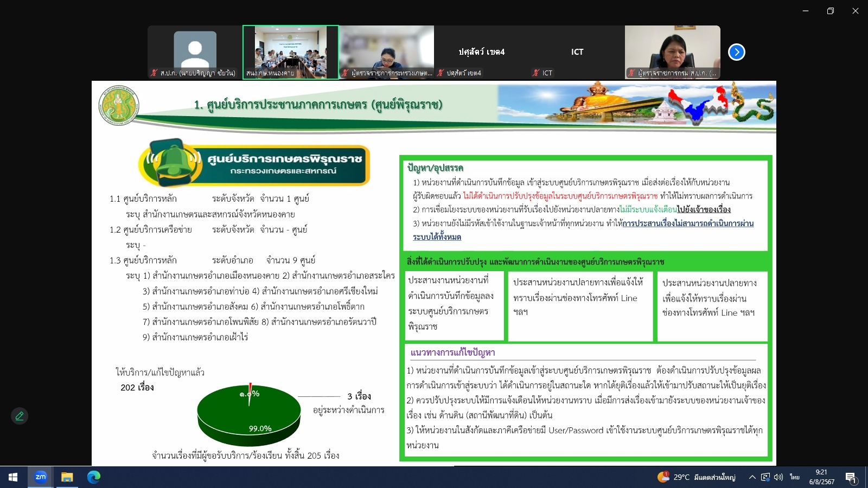The height and width of the screenshot is (488, 868).
Task: Click the ให้บริการ/แก้ไขปัญหาแล้ว label
Action: 160,372
